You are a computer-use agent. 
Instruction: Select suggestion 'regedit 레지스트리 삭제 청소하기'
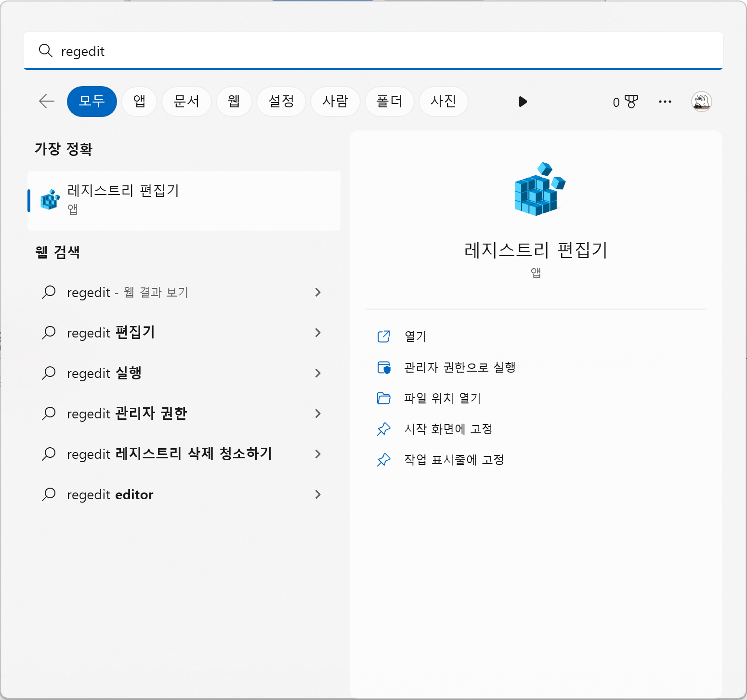[184, 454]
